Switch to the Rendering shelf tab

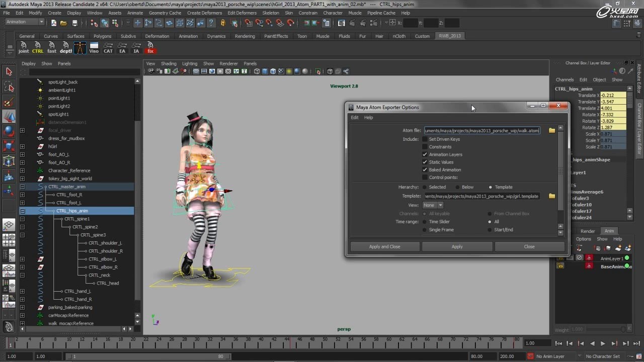245,36
